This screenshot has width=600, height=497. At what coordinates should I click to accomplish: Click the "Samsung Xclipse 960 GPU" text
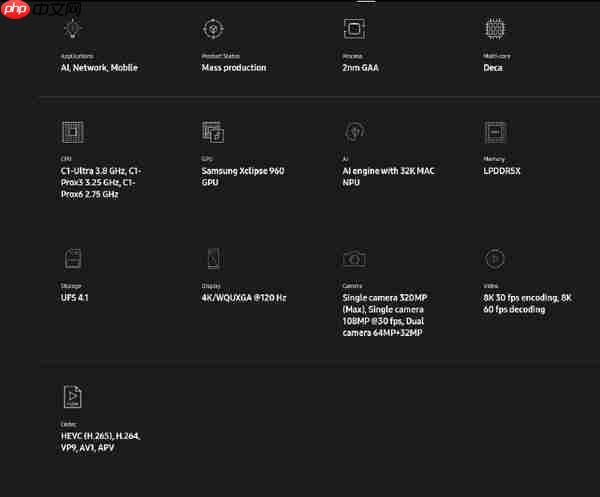point(243,177)
